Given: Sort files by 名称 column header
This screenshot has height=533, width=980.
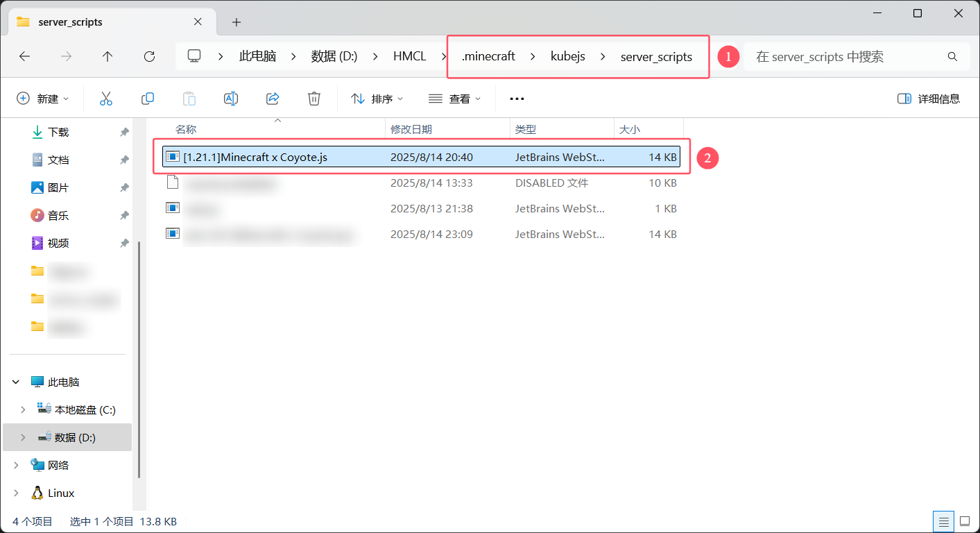Looking at the screenshot, I should 277,129.
